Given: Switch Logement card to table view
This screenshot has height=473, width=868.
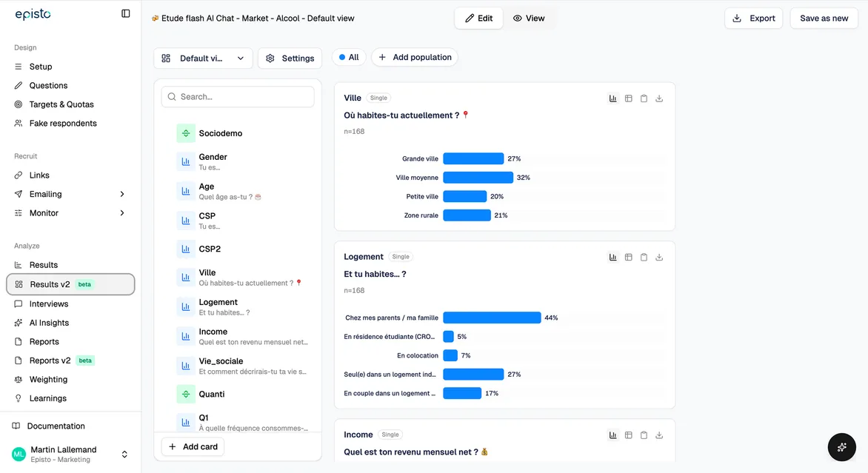Looking at the screenshot, I should point(628,258).
